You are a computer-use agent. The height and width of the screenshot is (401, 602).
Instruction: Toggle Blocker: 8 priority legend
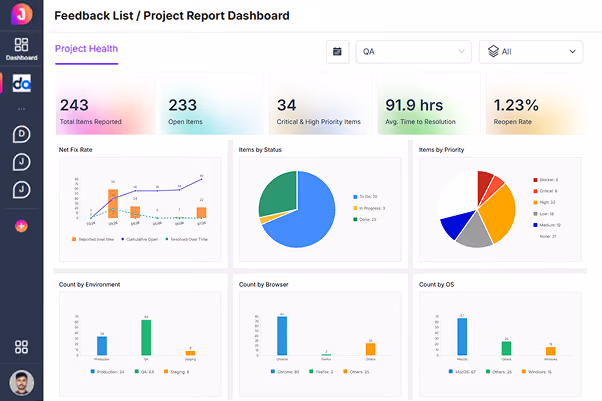pyautogui.click(x=546, y=180)
